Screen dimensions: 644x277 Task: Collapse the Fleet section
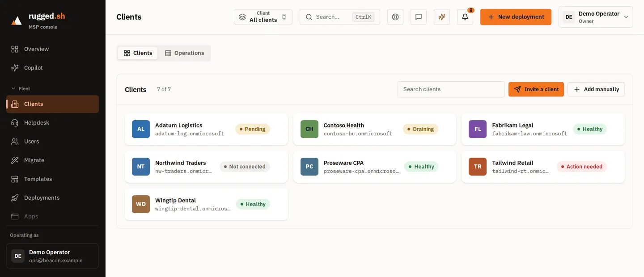tap(21, 88)
